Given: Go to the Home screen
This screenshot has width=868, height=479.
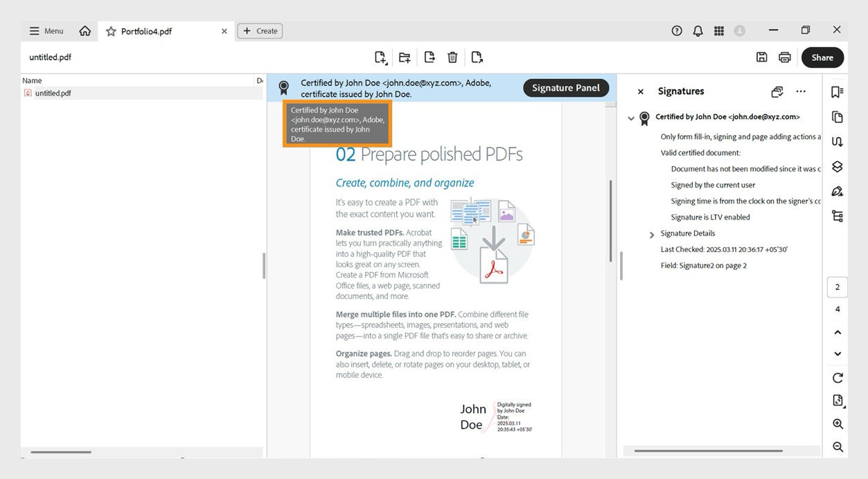Looking at the screenshot, I should 85,30.
